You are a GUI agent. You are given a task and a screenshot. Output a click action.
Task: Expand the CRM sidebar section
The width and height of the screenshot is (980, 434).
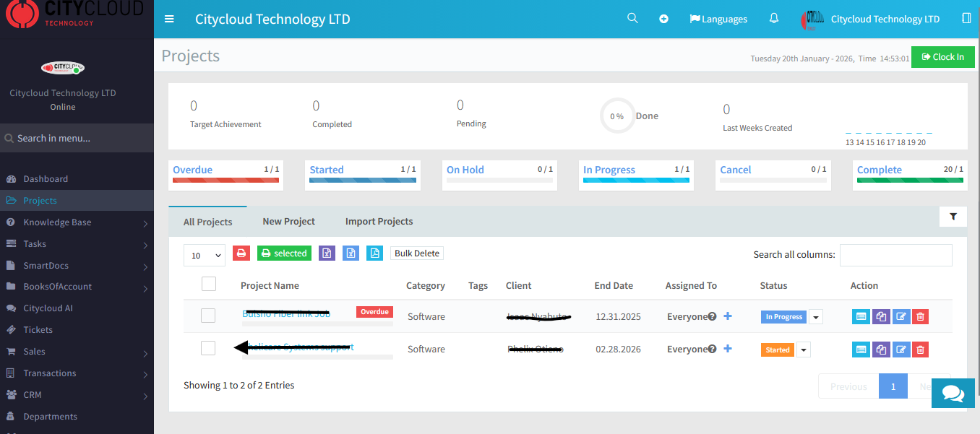[77, 395]
